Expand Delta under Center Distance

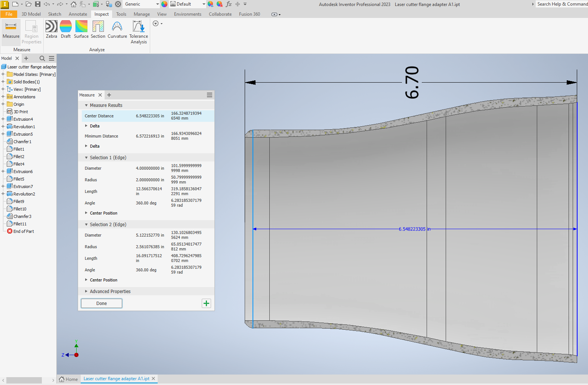coord(86,126)
